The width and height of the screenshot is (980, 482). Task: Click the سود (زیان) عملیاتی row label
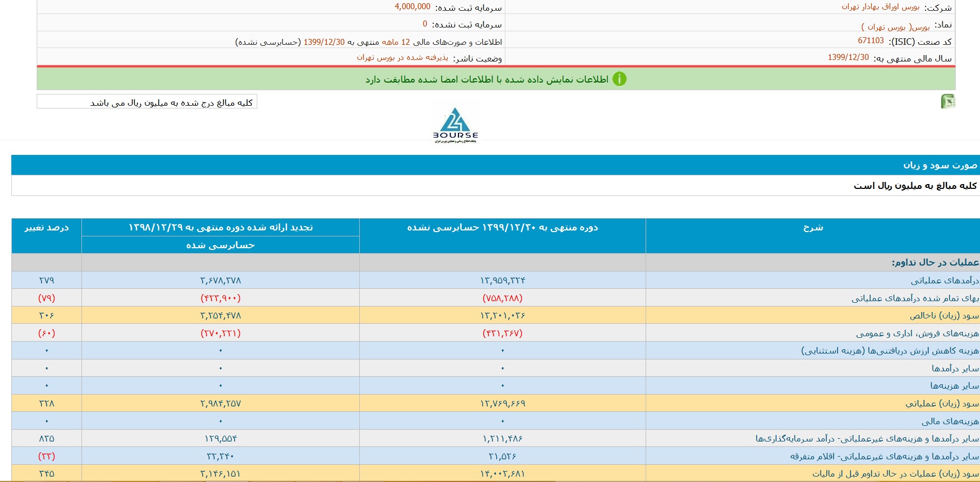(942, 403)
